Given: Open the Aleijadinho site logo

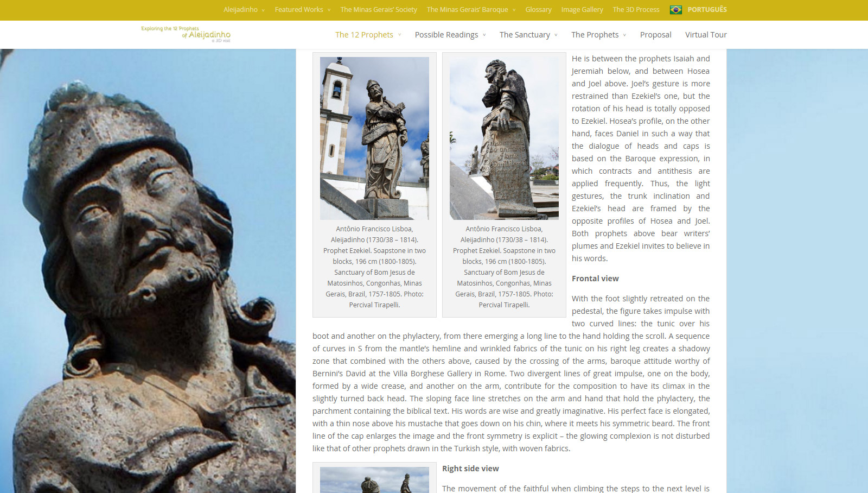Looking at the screenshot, I should 186,34.
